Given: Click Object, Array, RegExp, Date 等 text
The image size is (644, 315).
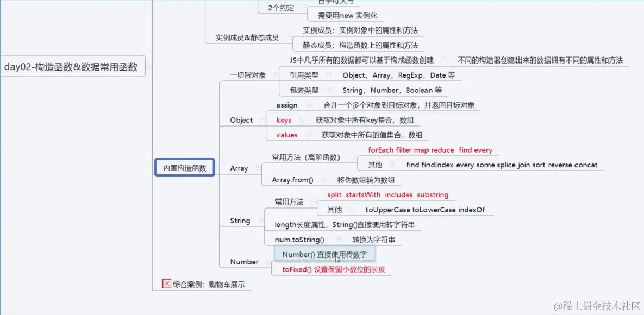Looking at the screenshot, I should point(398,75).
